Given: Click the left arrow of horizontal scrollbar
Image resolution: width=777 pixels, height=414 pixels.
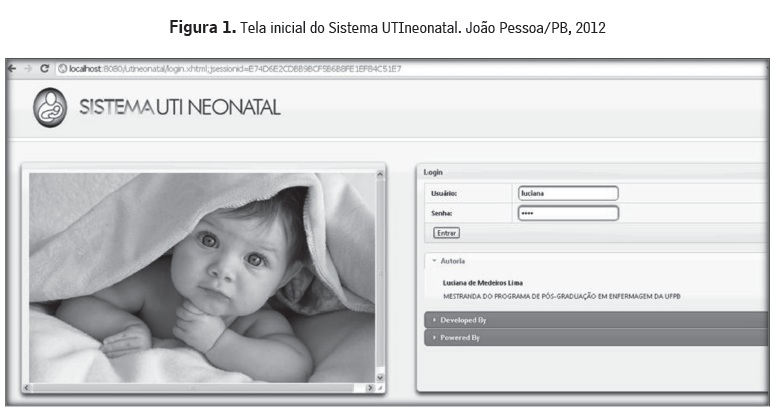Looking at the screenshot, I should [26, 388].
